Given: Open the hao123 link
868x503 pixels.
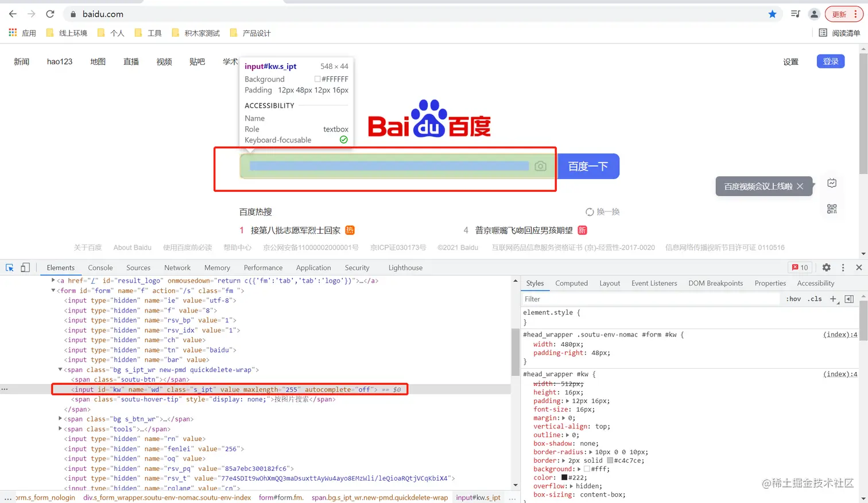Looking at the screenshot, I should 60,61.
